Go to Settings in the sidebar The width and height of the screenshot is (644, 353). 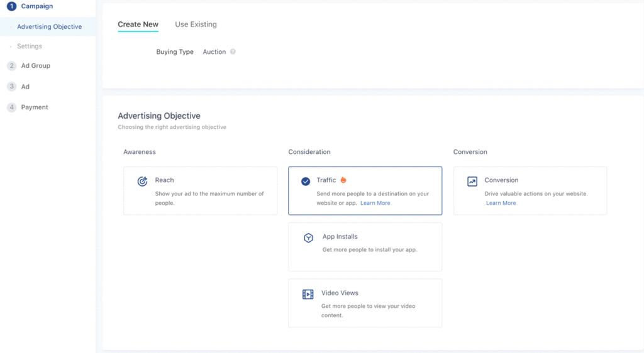(30, 46)
